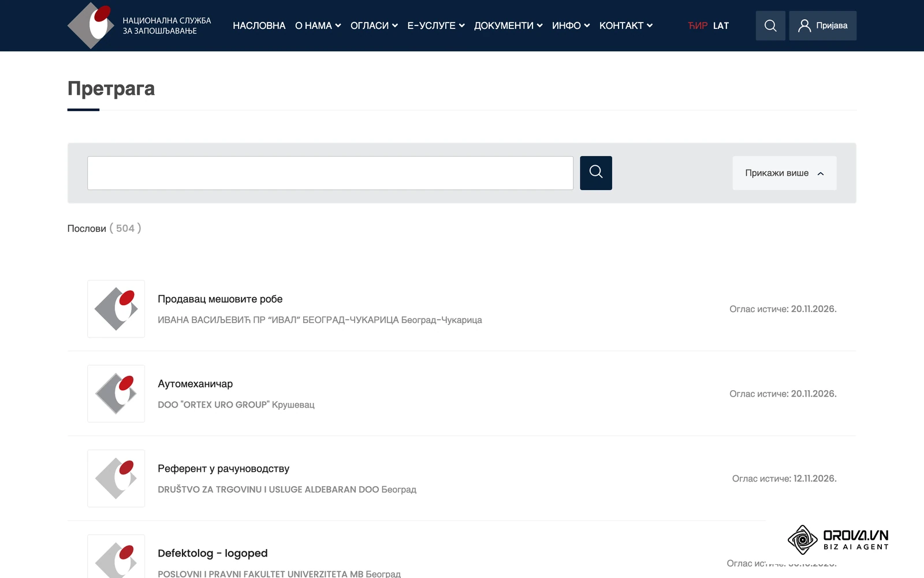
Task: Open the Defektolog - logoped job listing
Action: pos(213,553)
